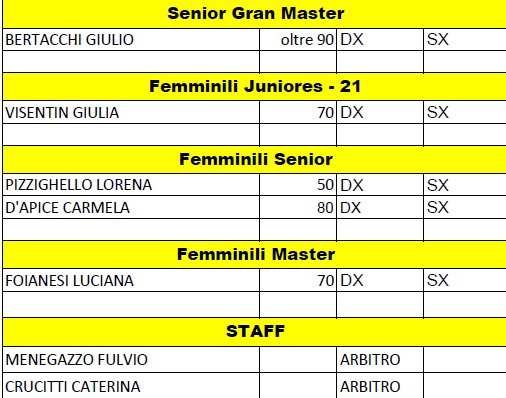This screenshot has height=398, width=506.
Task: Select the MENEGAZZO FULVIO cell
Action: tap(131, 360)
